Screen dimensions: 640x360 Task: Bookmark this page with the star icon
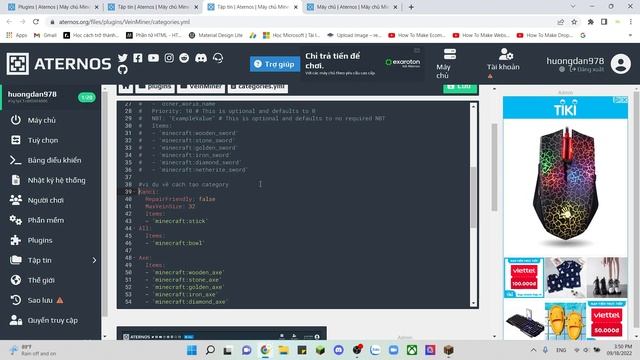point(574,22)
